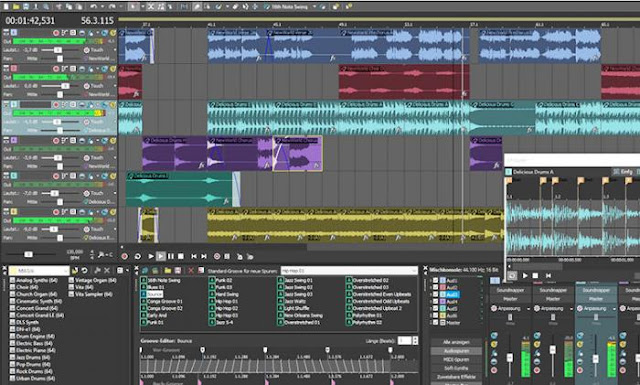Adjust the tempo slider left of the BPM readout
The width and height of the screenshot is (640, 385).
(x=28, y=254)
